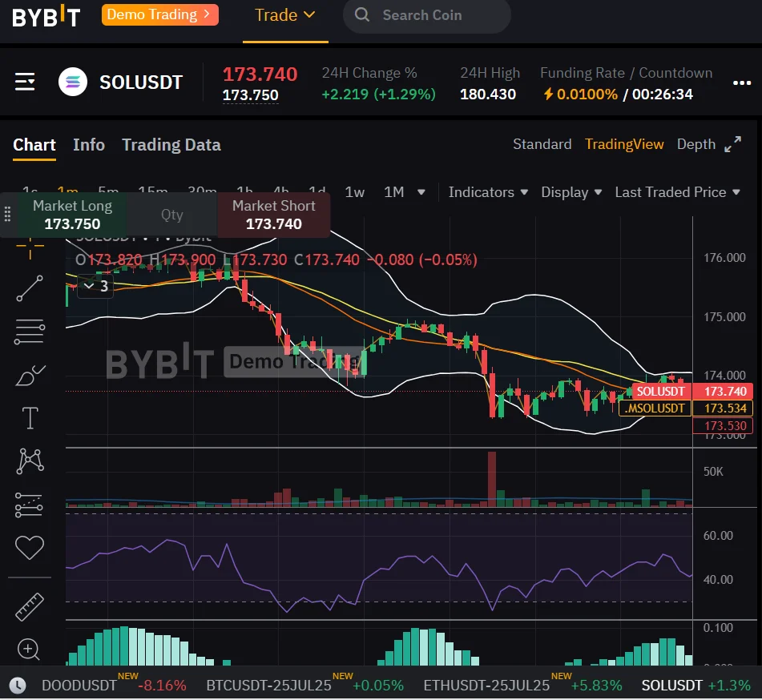Switch to the Standard chart view

click(542, 144)
